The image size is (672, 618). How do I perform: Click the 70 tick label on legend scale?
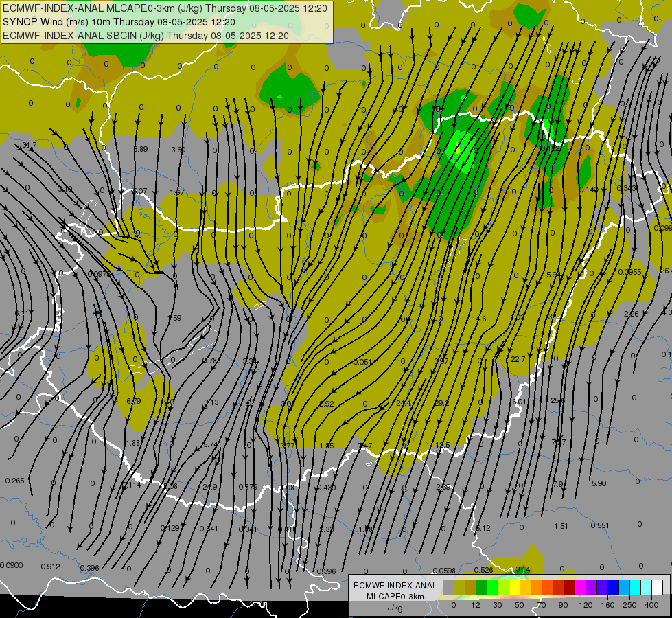[x=542, y=605]
